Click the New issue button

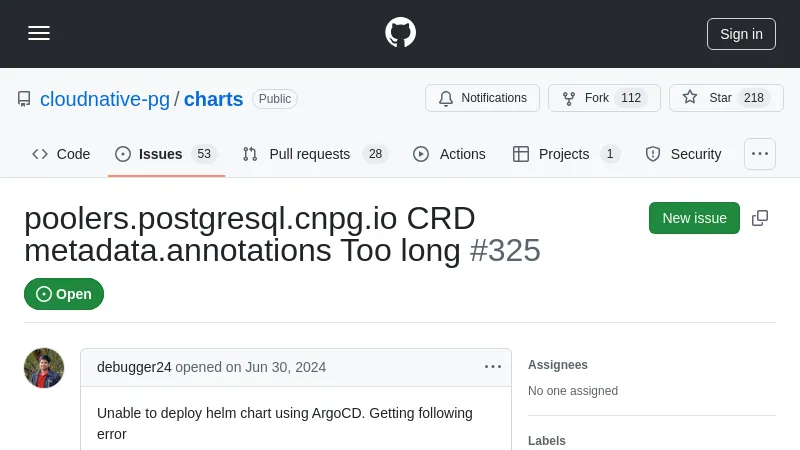coord(694,218)
